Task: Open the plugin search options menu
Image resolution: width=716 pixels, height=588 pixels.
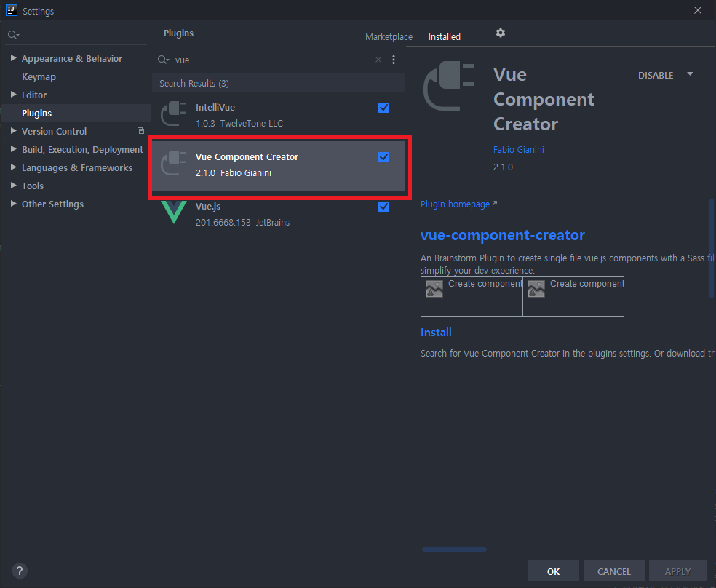Action: coord(394,60)
